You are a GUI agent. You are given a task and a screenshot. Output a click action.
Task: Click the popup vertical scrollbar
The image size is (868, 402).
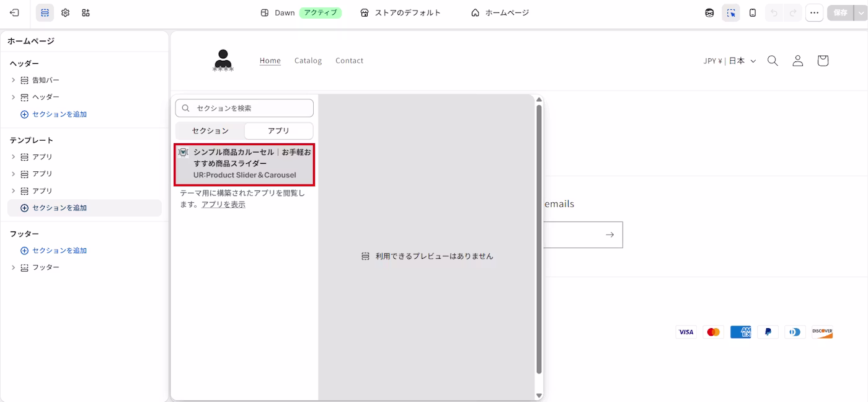click(x=539, y=239)
